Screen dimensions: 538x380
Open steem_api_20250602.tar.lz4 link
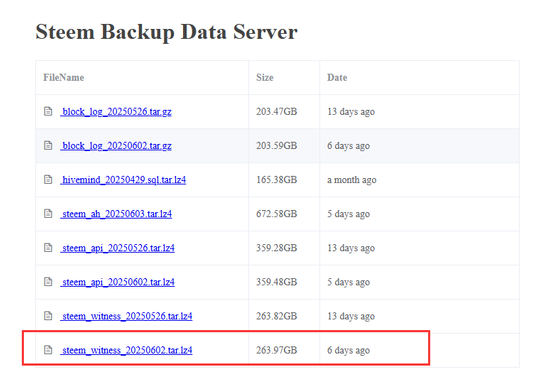117,282
